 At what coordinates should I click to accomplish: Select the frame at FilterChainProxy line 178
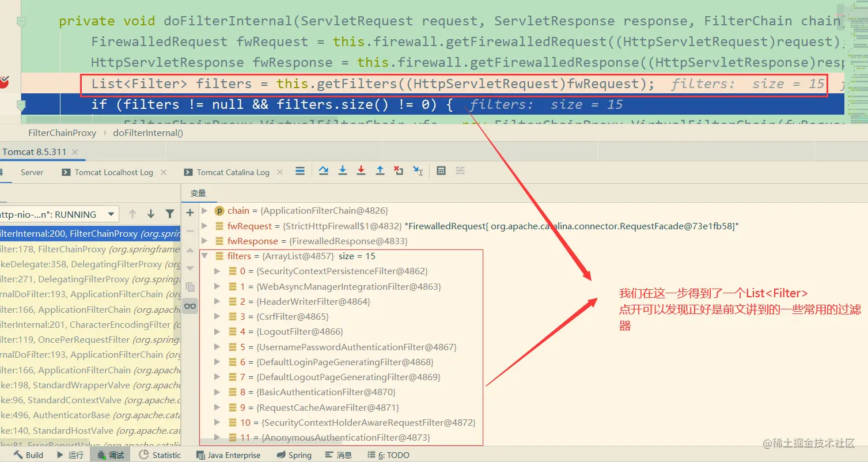tap(90, 249)
